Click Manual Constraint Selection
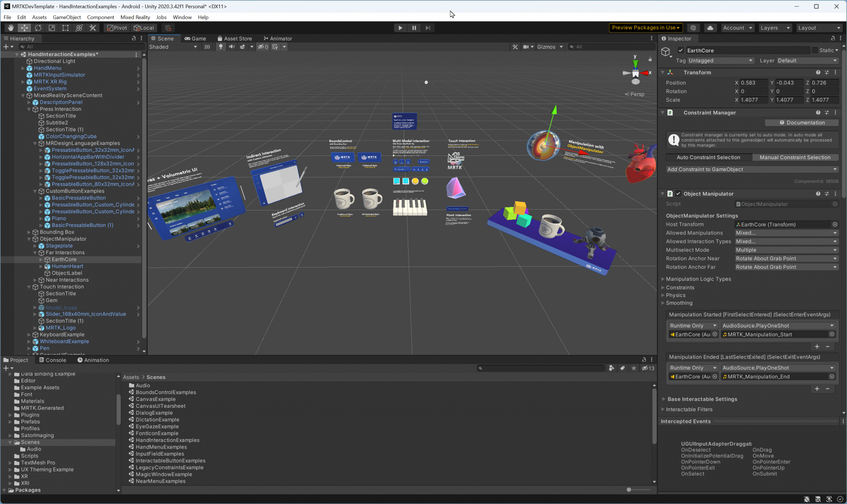The image size is (847, 504). 795,157
